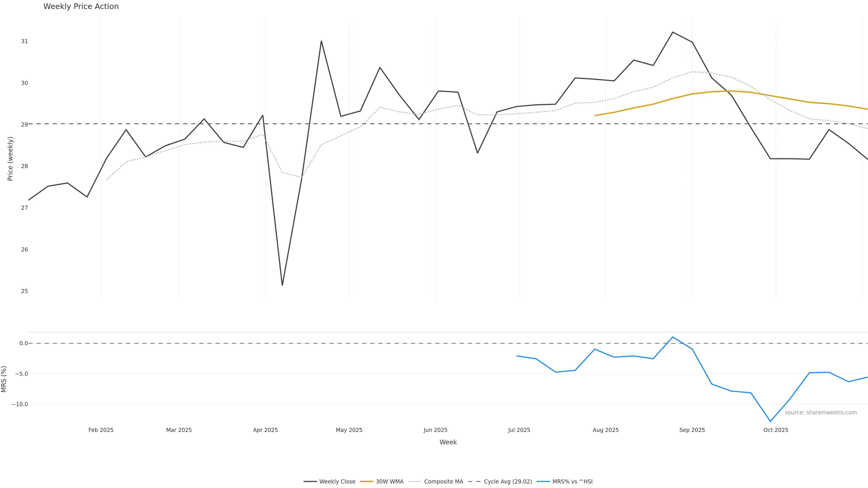Toggle the Weekly Close legend entry
This screenshot has width=868, height=488.
337,482
